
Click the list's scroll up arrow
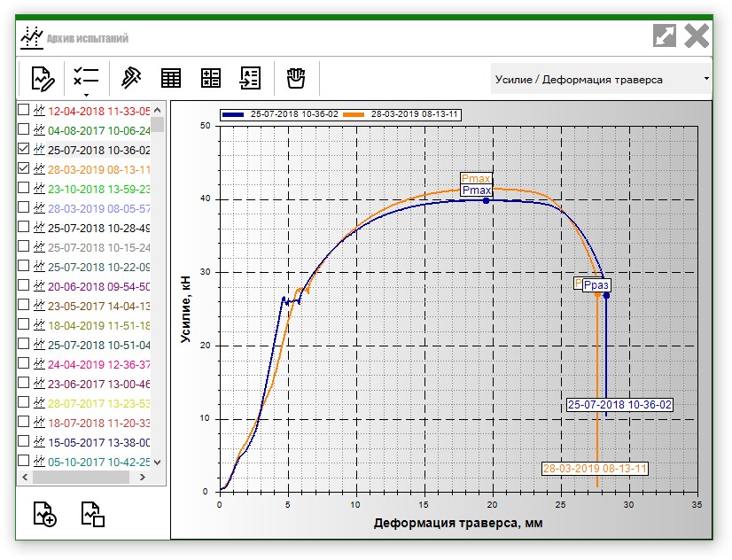click(x=158, y=110)
